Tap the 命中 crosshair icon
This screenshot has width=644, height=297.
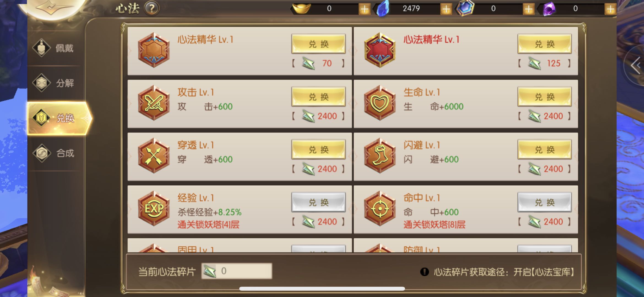click(x=380, y=209)
